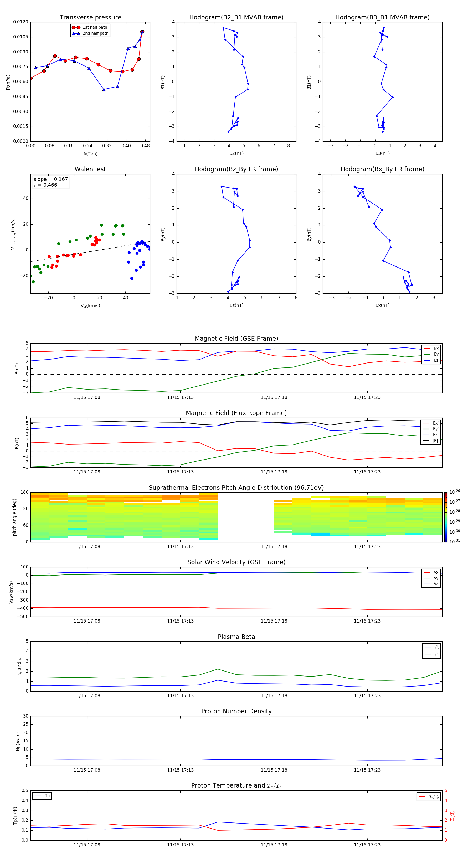Click the 'Magnetic Field (Flux Rope Frame)' title
The image size is (473, 868).
point(236,413)
